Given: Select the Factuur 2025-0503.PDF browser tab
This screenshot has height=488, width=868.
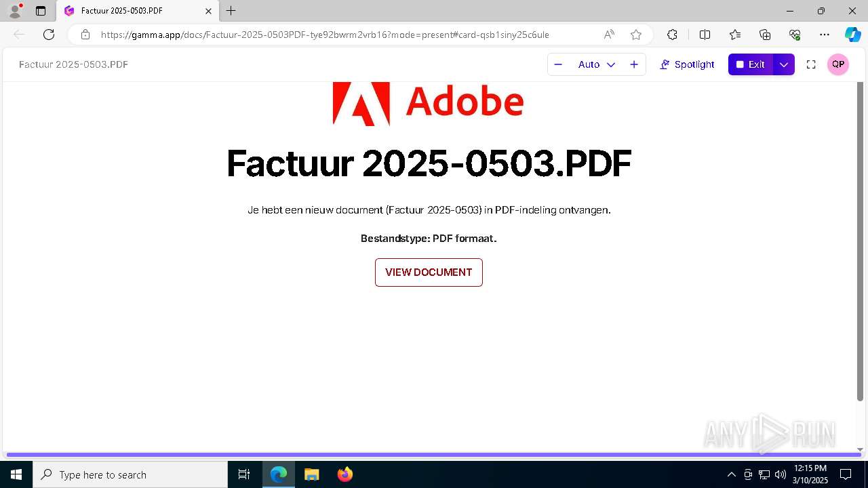Looking at the screenshot, I should [138, 11].
